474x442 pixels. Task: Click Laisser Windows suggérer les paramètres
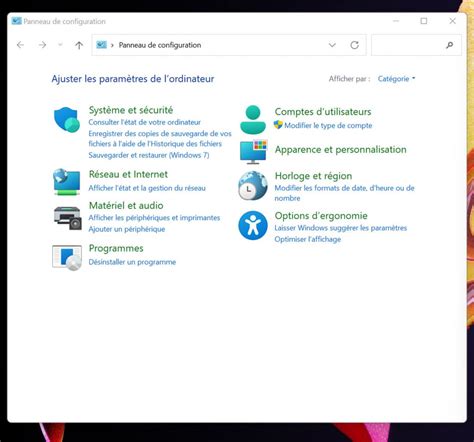(x=341, y=228)
